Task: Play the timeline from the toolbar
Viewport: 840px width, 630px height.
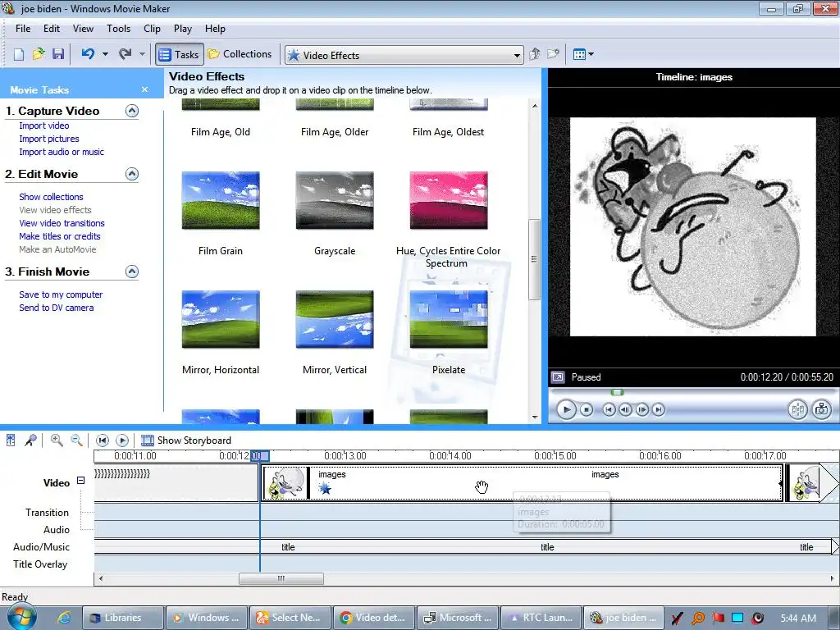Action: click(x=122, y=441)
